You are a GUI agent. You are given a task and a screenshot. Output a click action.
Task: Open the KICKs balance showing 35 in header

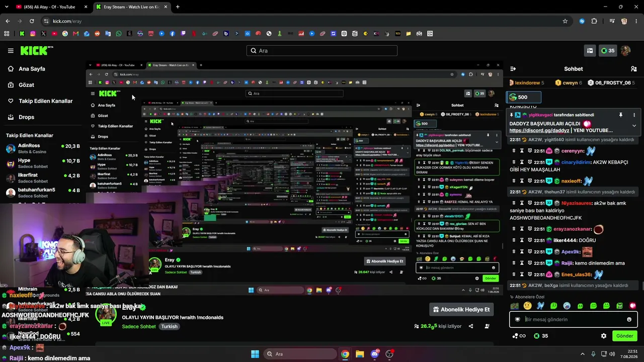tap(608, 51)
